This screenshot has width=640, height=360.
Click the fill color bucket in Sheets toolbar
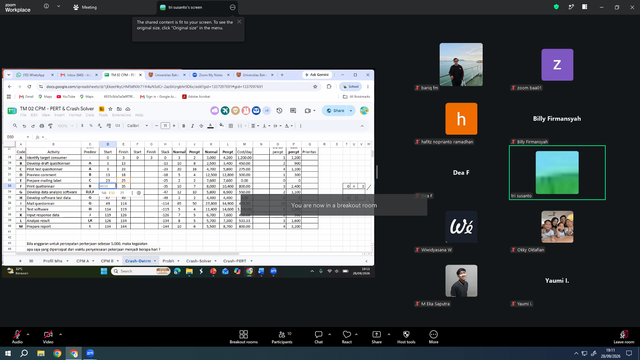pos(222,126)
